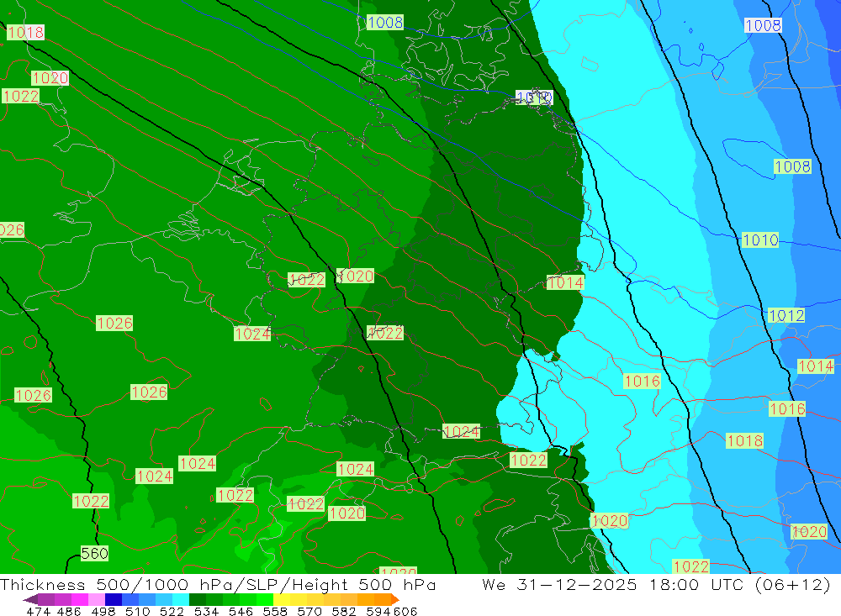This screenshot has width=841, height=616.
Task: Click the 606 value on the legend
Action: point(405,611)
